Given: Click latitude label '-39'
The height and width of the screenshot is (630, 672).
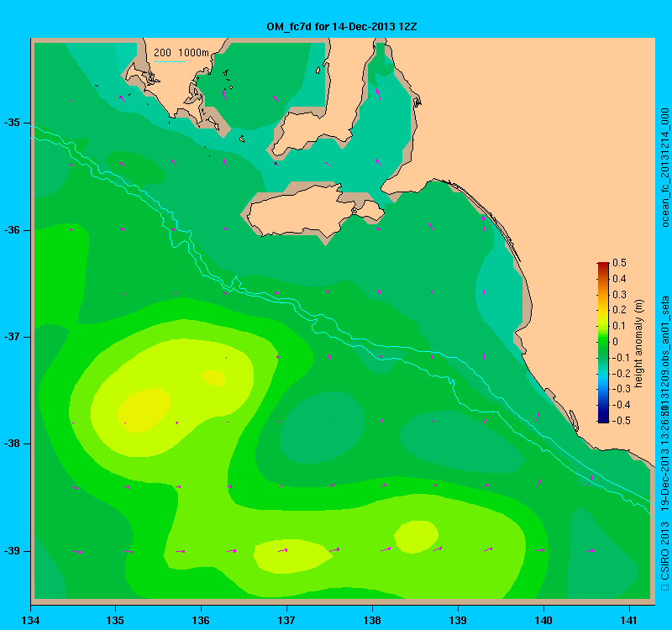Looking at the screenshot, I should pos(12,551).
